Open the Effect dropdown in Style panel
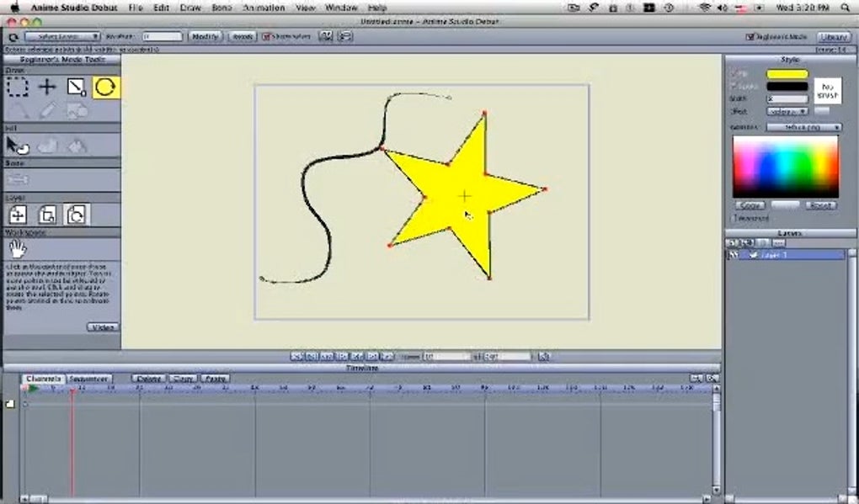Screen dimensions: 859x504 point(787,112)
